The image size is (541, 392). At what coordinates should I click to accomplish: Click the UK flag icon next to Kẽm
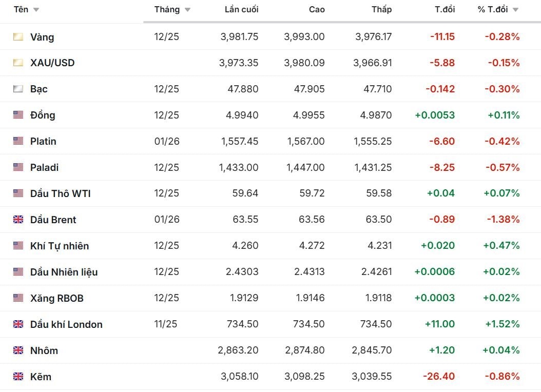tap(18, 377)
